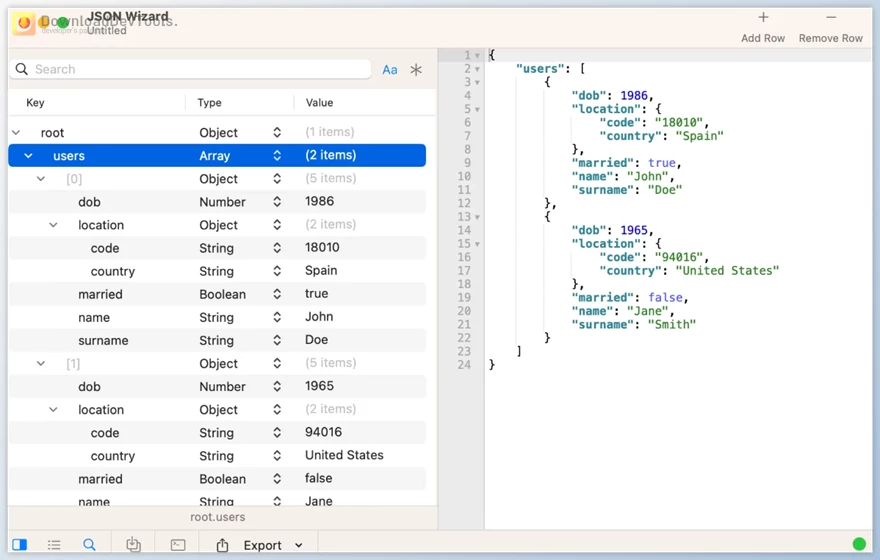Viewport: 880px width, 560px height.
Task: Click the minus icon above Remove Row
Action: click(831, 17)
